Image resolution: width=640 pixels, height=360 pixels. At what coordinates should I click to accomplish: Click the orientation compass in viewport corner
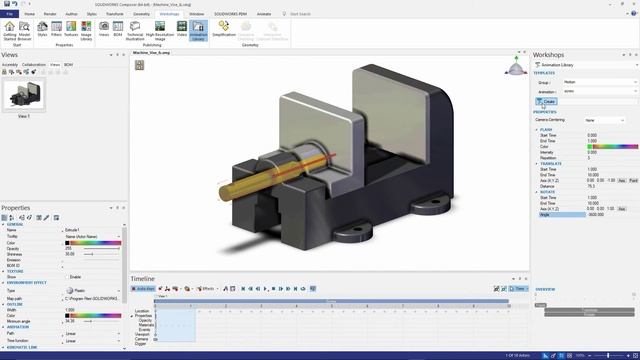click(x=516, y=66)
